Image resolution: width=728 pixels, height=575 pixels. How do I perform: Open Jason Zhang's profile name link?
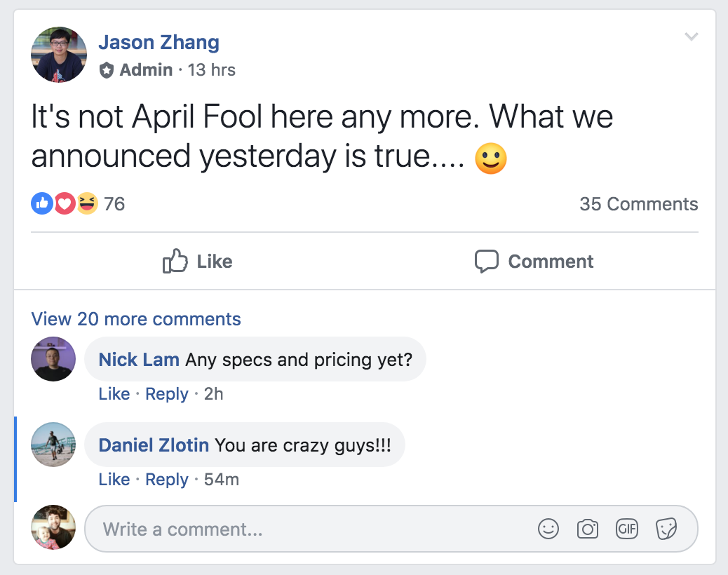pyautogui.click(x=159, y=42)
